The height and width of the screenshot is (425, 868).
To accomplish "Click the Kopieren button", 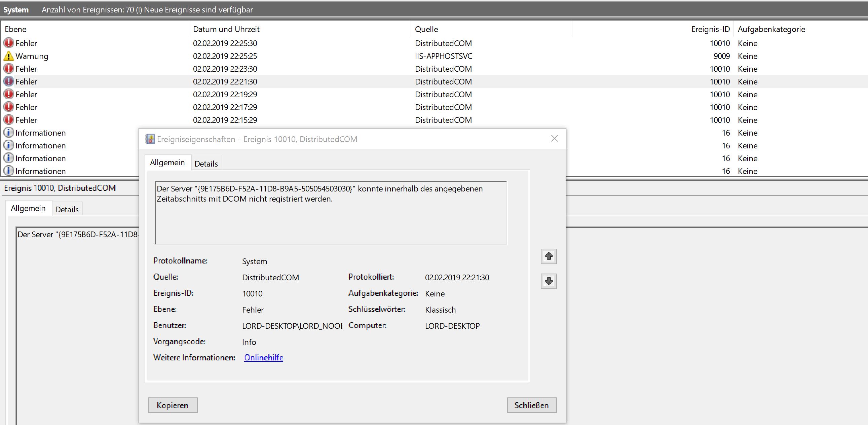I will pyautogui.click(x=173, y=405).
